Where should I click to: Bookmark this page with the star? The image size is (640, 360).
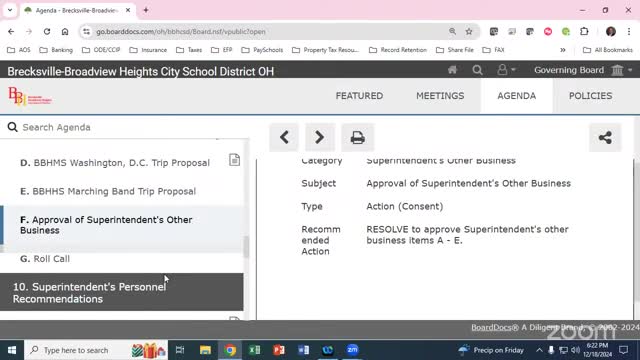tap(469, 31)
